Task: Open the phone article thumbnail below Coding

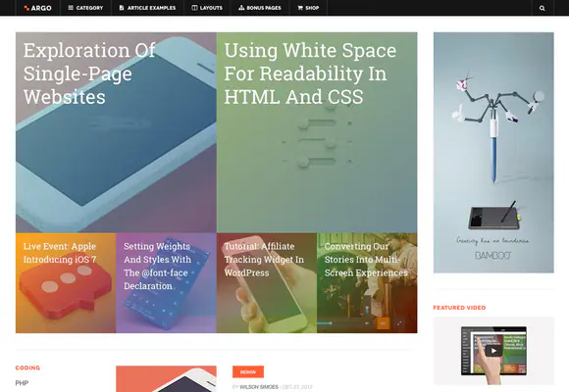Action: click(166, 379)
